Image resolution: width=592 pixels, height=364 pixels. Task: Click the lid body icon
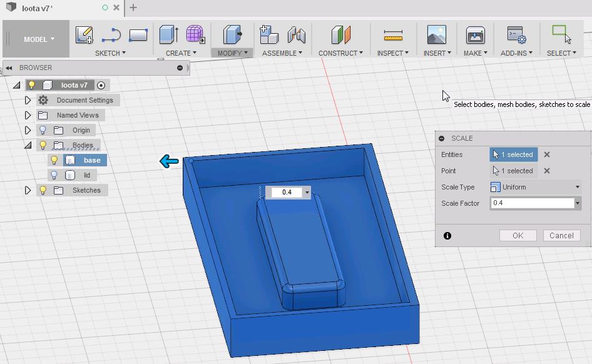click(x=70, y=175)
